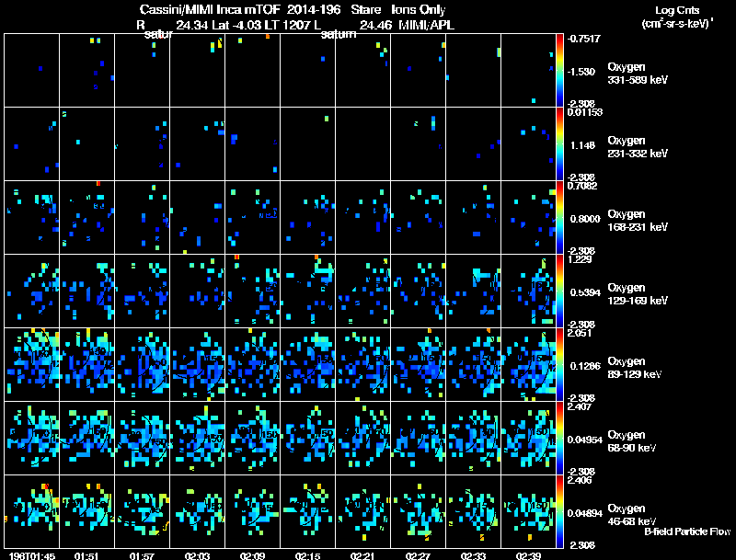Click the color bar for Oxygen 46-68 keV

coord(560,512)
